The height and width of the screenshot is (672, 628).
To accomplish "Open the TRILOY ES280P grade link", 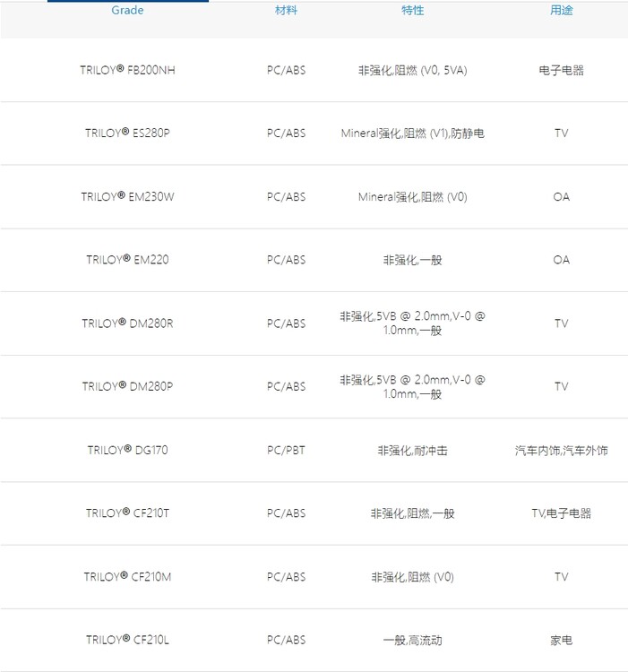I will [127, 133].
